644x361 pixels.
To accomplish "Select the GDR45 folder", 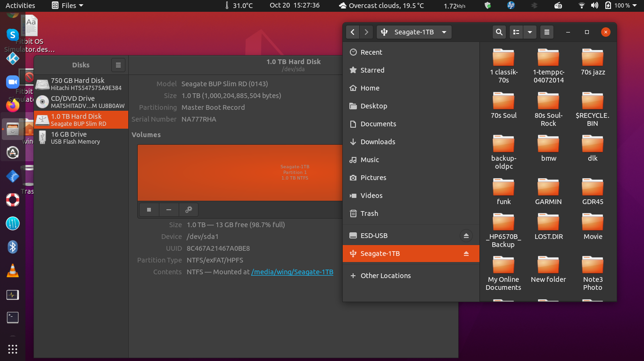I will coord(593,191).
